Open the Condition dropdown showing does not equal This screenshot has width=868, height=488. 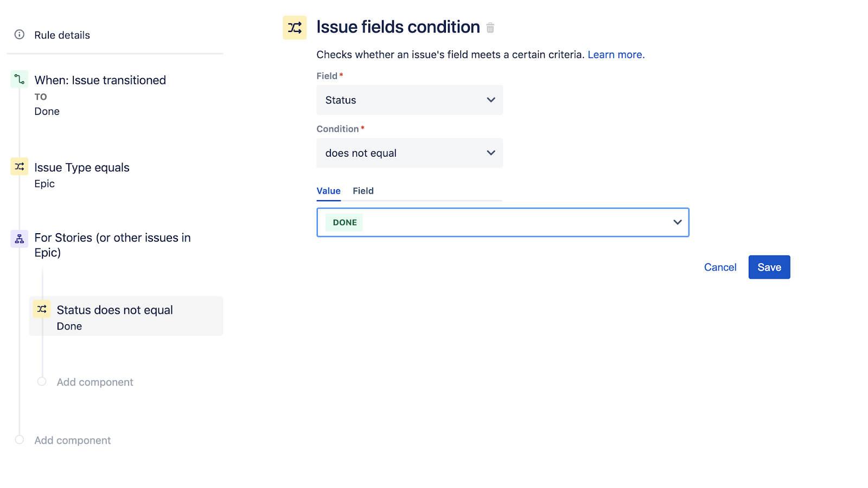[409, 153]
